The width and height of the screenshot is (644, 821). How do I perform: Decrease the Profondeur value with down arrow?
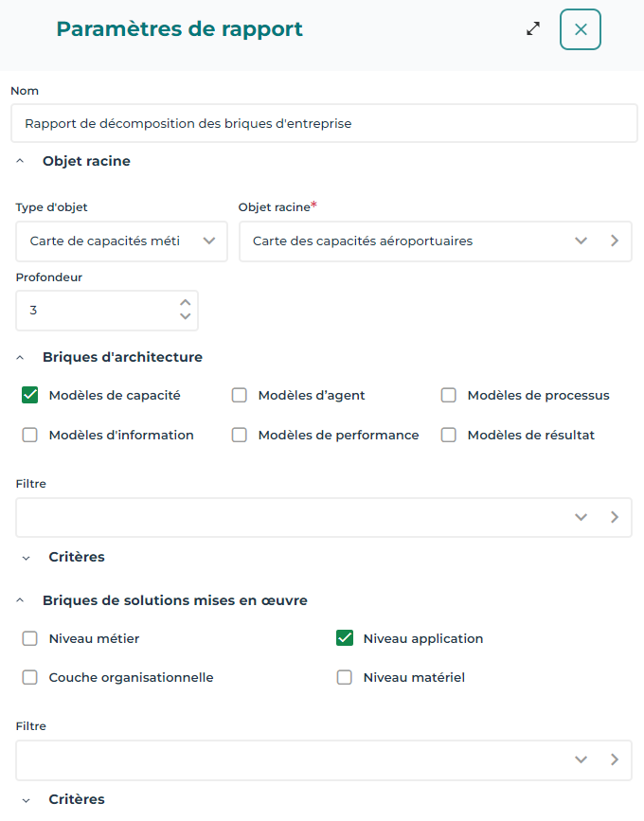pos(186,317)
